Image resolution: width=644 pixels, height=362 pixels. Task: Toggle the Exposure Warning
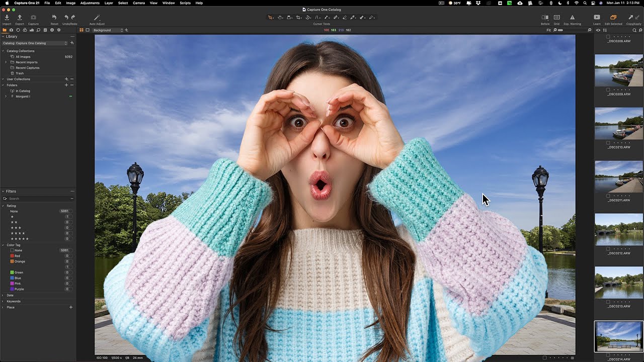[572, 18]
